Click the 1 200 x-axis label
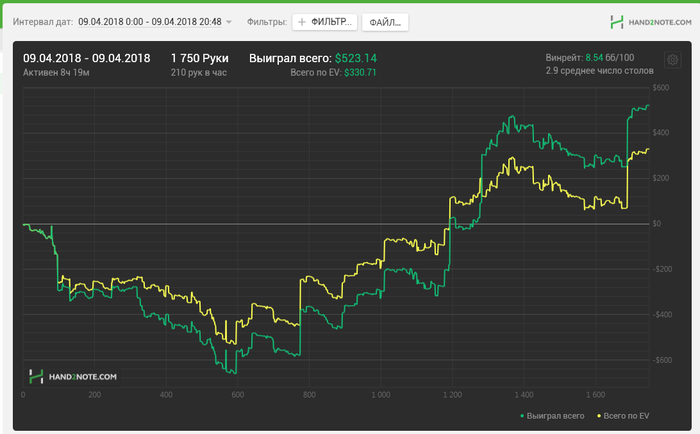 click(453, 395)
